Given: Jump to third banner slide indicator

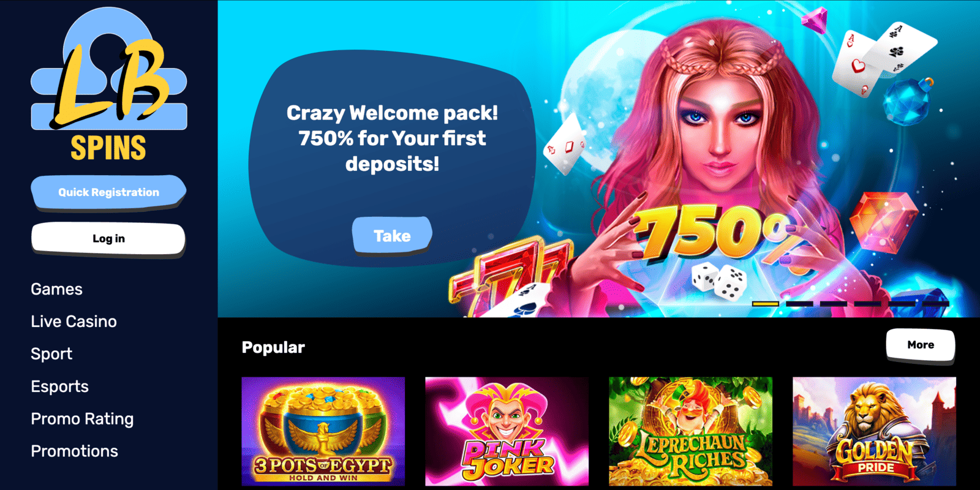Looking at the screenshot, I should (834, 304).
